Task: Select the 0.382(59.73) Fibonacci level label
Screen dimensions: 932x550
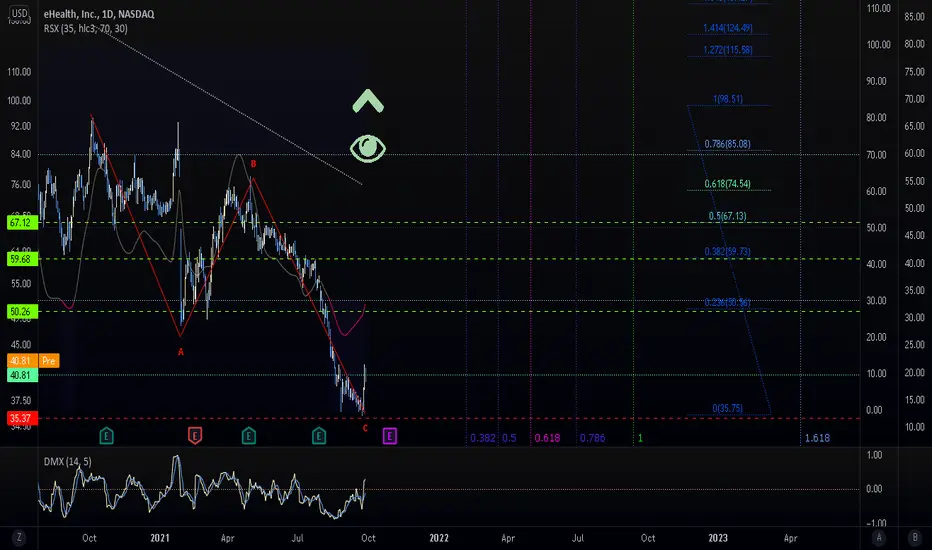Action: (728, 252)
